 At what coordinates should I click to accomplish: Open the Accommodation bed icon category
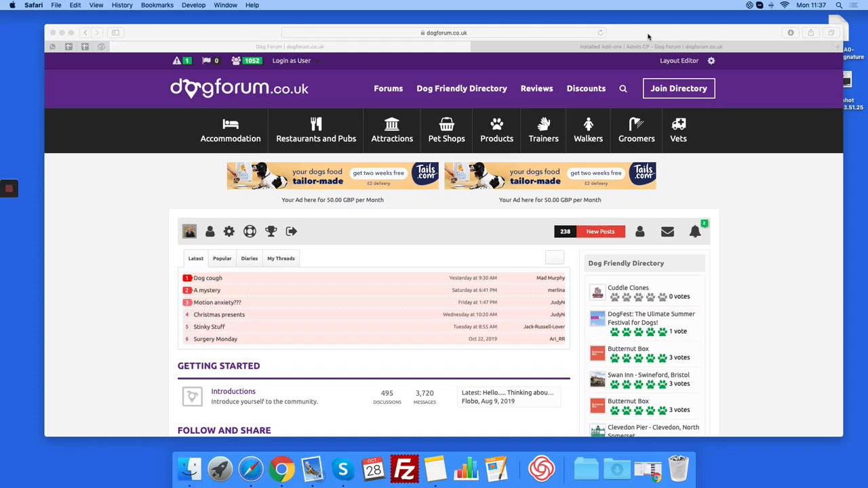coord(231,124)
